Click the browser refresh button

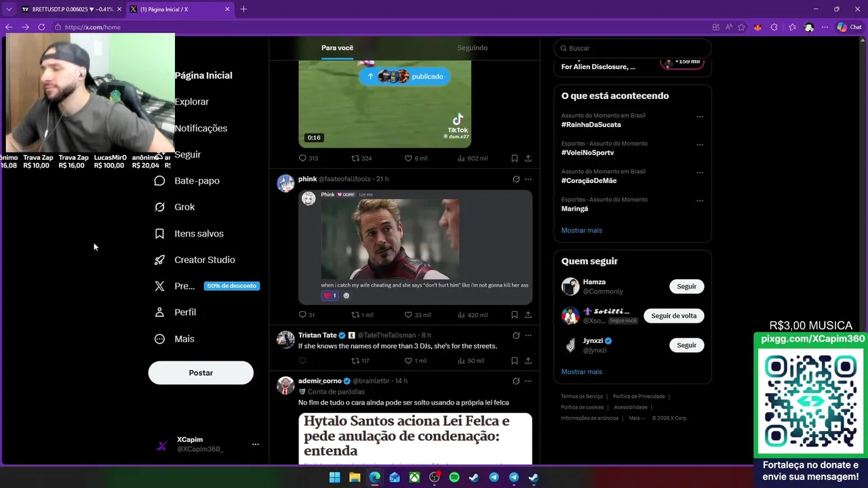(x=41, y=27)
